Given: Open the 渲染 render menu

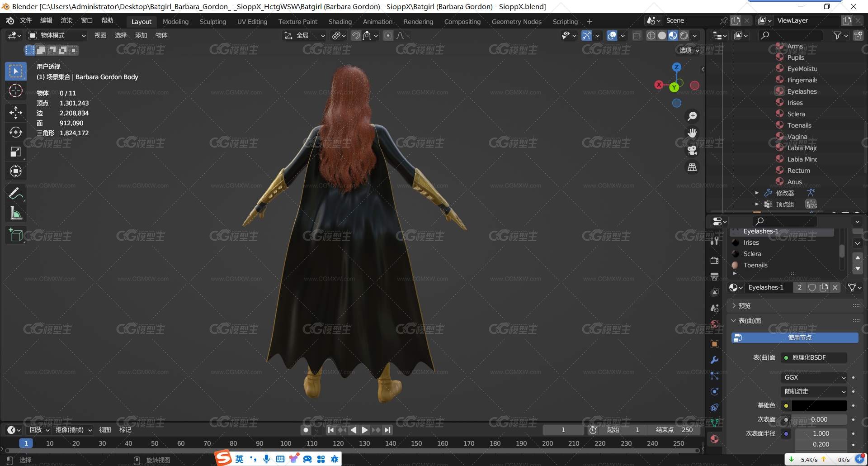Looking at the screenshot, I should click(66, 20).
